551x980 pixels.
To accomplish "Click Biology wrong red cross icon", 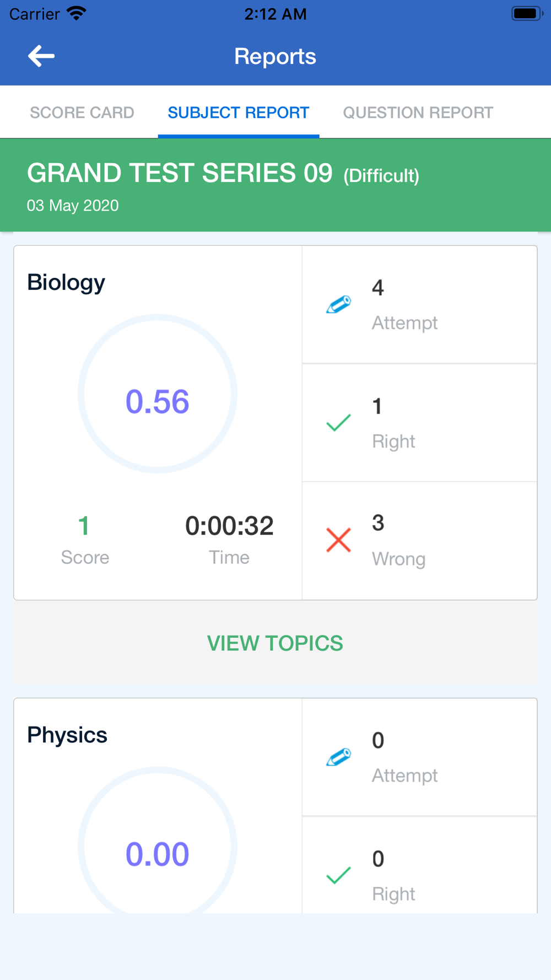I will coord(338,540).
